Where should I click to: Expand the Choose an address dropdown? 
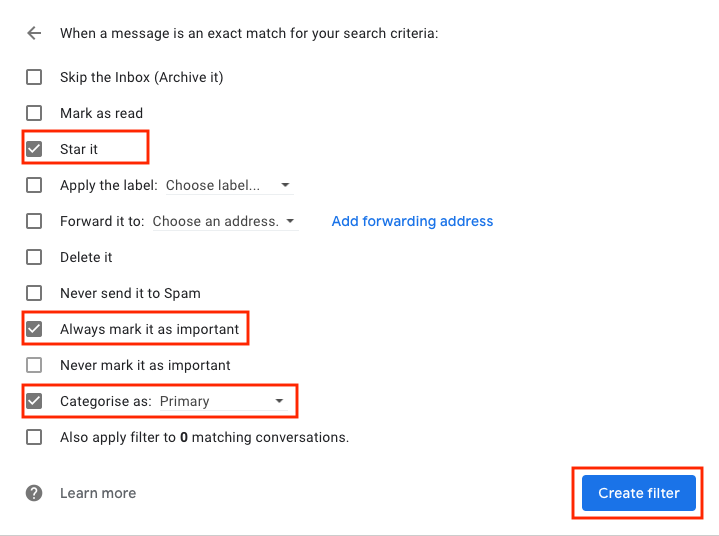(x=225, y=221)
